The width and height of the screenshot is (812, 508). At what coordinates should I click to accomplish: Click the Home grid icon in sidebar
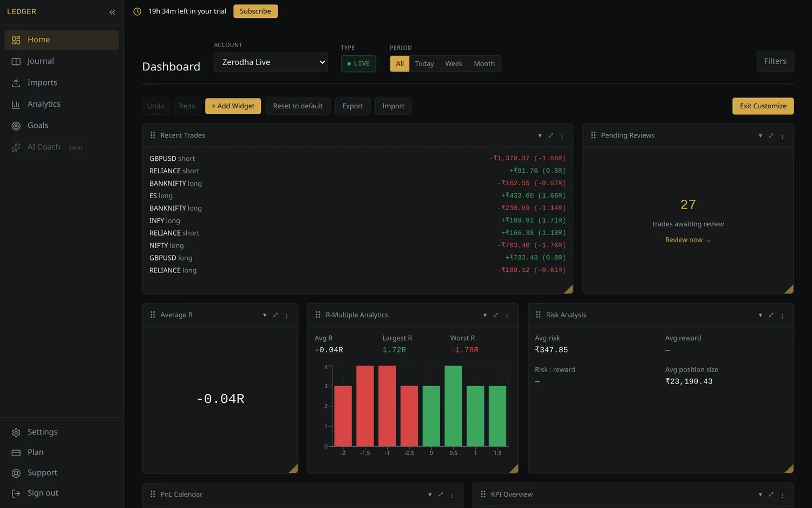(x=16, y=40)
